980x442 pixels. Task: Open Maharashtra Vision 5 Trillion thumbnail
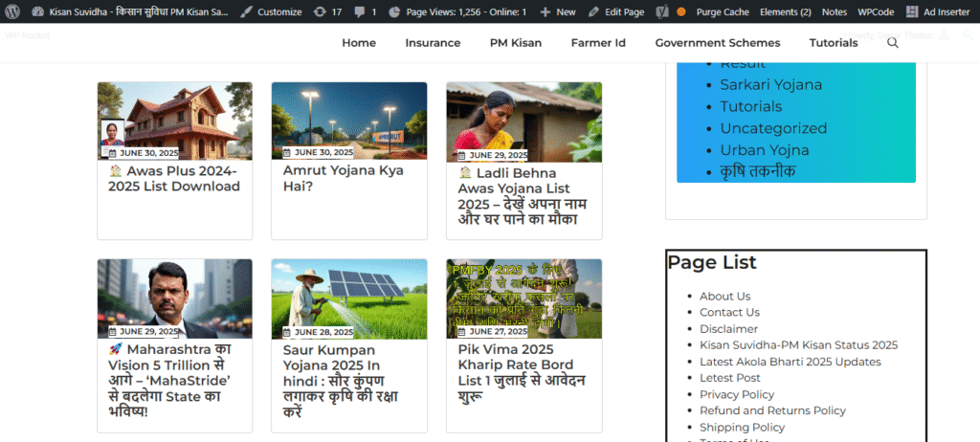(175, 298)
